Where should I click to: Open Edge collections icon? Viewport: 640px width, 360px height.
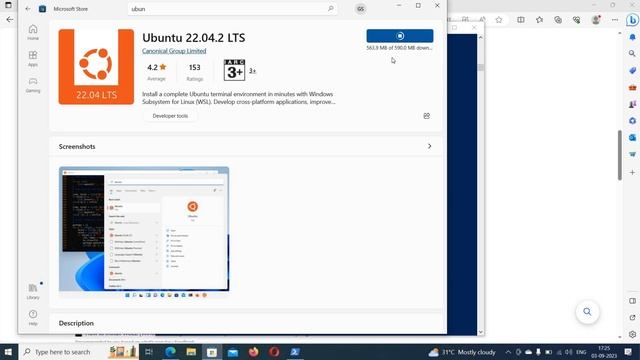558,20
